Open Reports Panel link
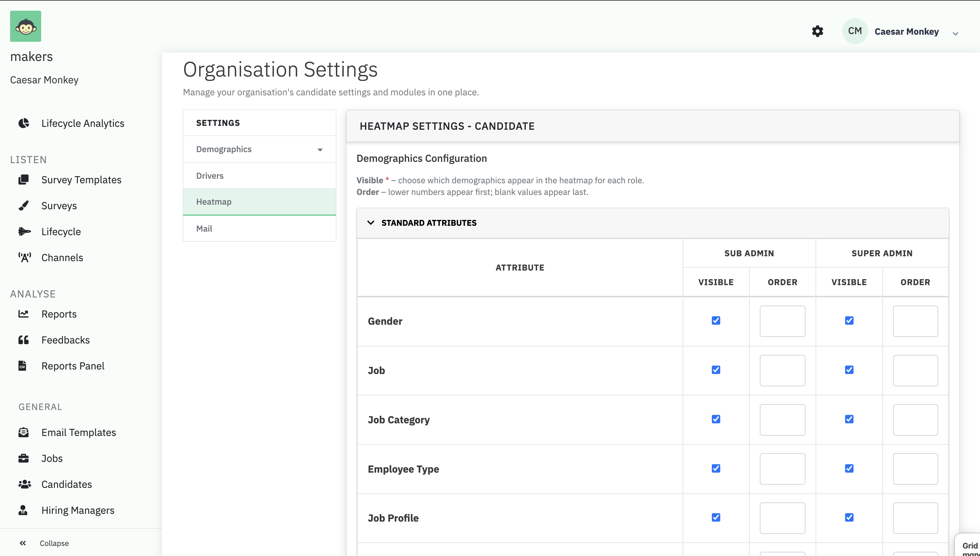 [73, 366]
